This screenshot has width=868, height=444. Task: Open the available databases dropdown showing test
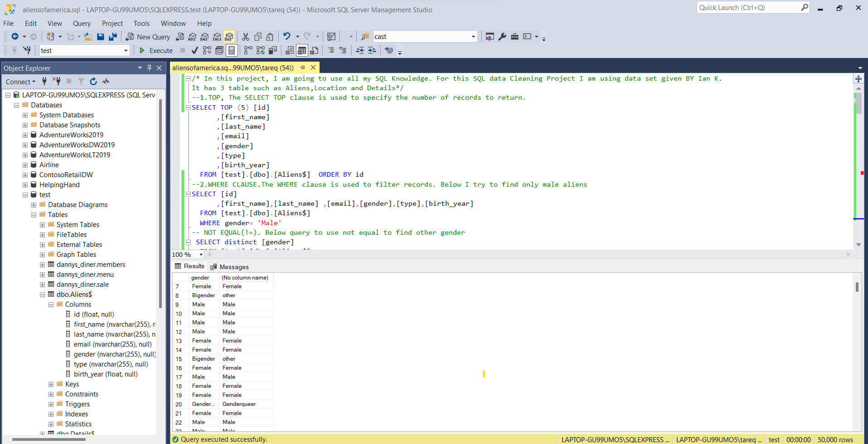coord(126,50)
